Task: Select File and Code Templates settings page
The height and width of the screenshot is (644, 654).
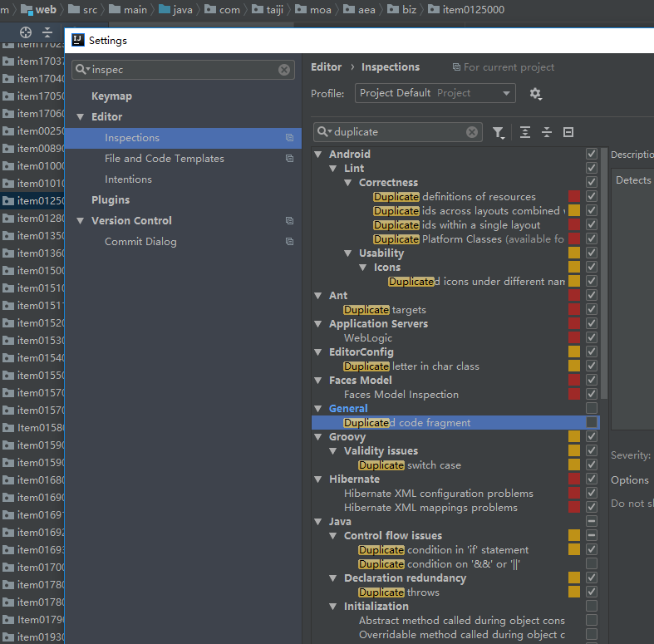Action: 164,159
